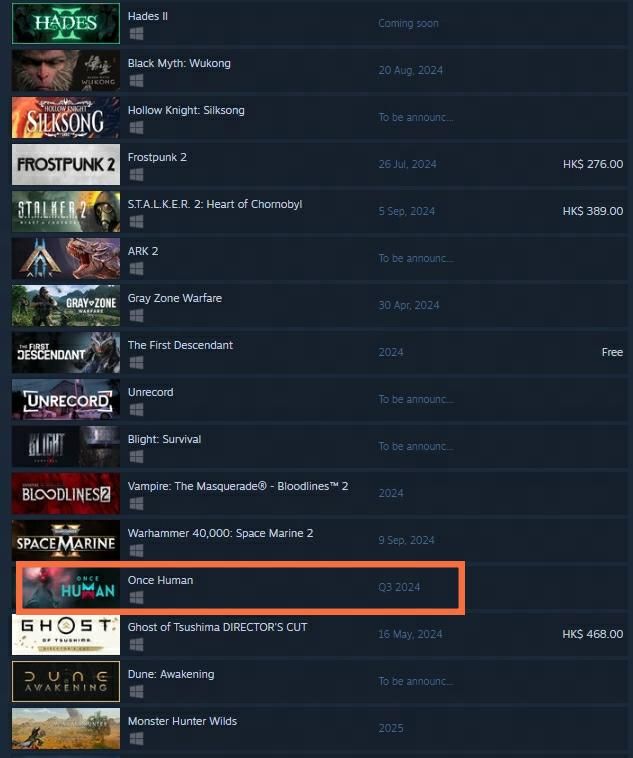Click the Windows icon below Once Human title
The width and height of the screenshot is (633, 758).
click(136, 598)
